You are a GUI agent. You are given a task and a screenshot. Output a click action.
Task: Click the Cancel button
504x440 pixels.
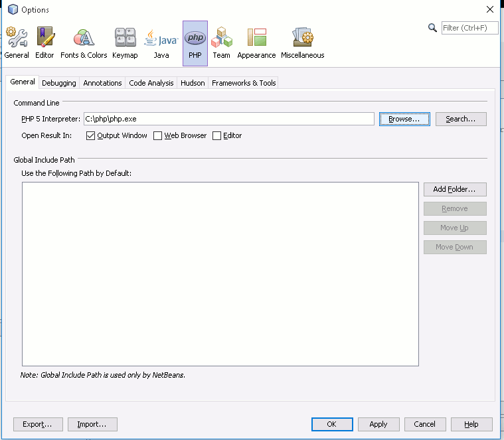coord(425,424)
